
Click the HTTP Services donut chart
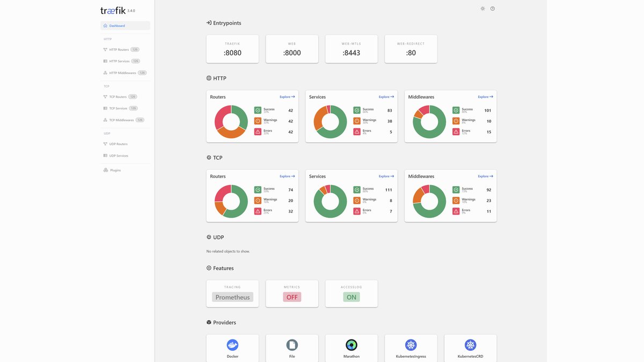(x=330, y=122)
